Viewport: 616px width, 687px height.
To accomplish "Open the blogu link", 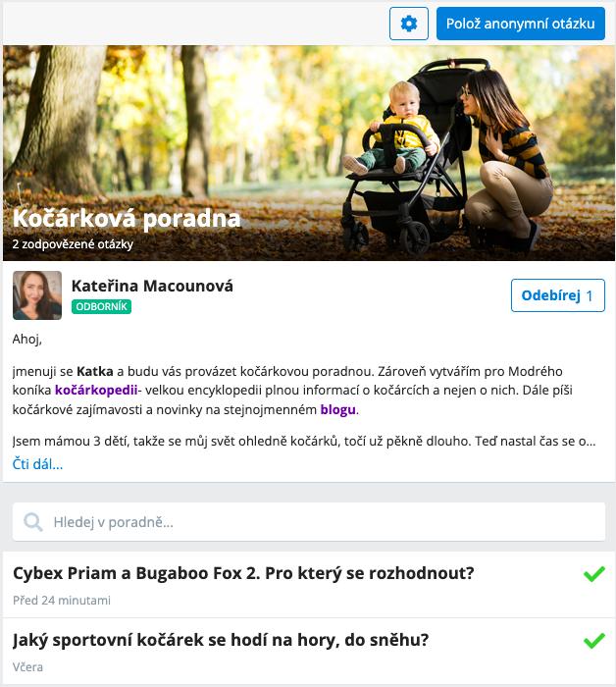I will (x=337, y=409).
